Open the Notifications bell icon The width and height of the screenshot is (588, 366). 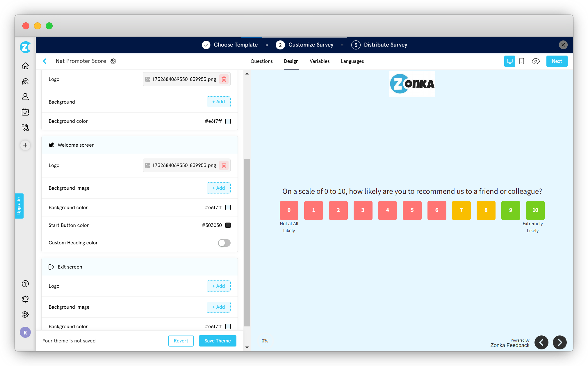[25, 299]
